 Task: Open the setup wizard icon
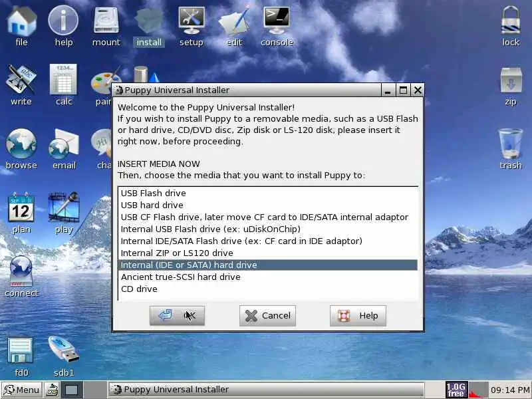click(x=192, y=27)
